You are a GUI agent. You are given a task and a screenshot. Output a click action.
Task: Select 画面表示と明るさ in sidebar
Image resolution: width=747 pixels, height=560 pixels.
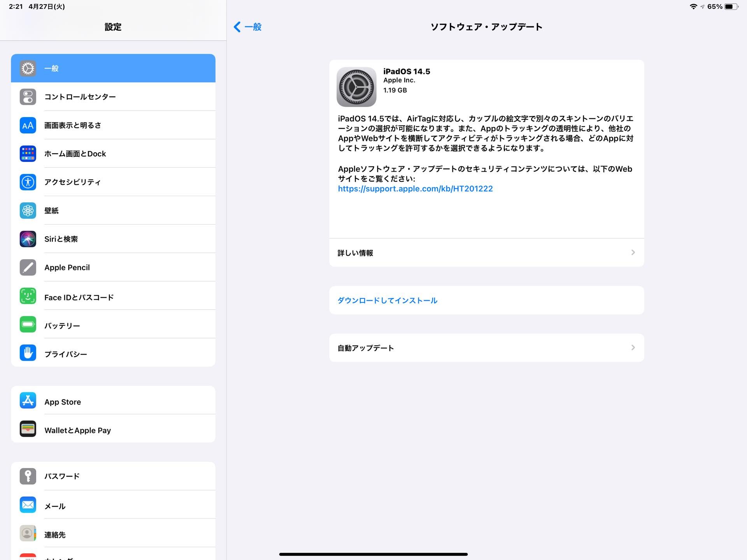(x=113, y=125)
